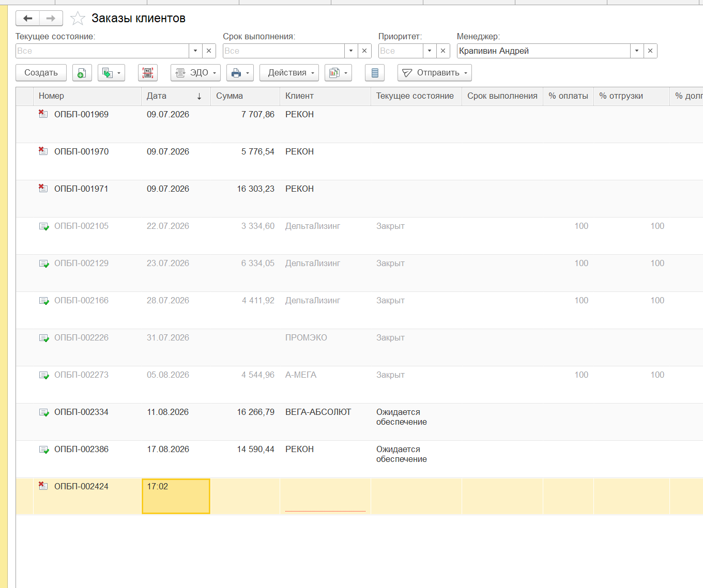
Task: Click the % отгрузки column header
Action: click(632, 96)
